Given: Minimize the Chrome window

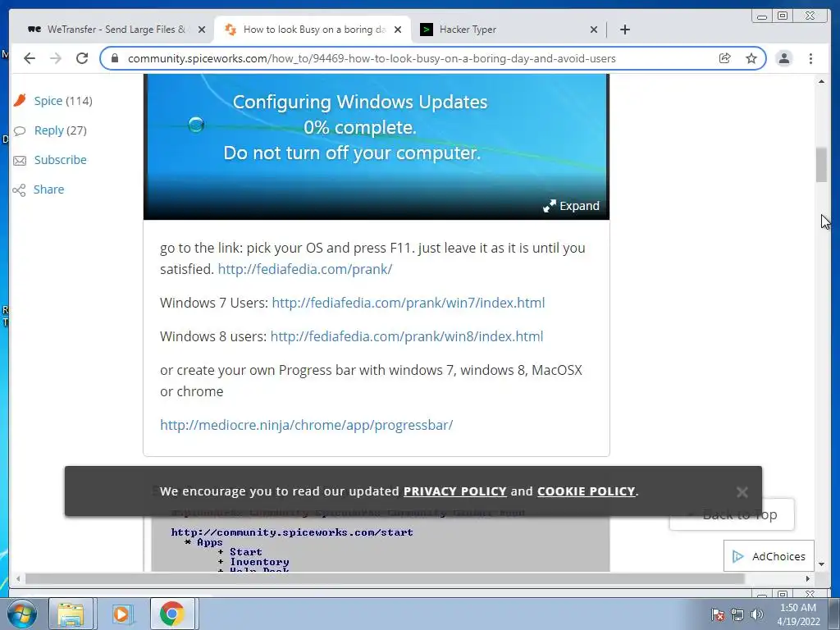Looking at the screenshot, I should pos(762,16).
